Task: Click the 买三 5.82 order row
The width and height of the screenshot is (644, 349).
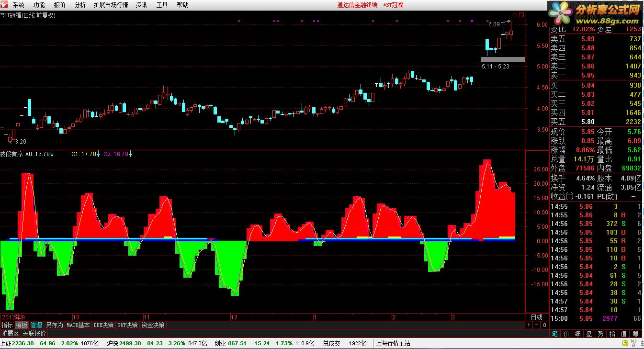Action: [596, 103]
